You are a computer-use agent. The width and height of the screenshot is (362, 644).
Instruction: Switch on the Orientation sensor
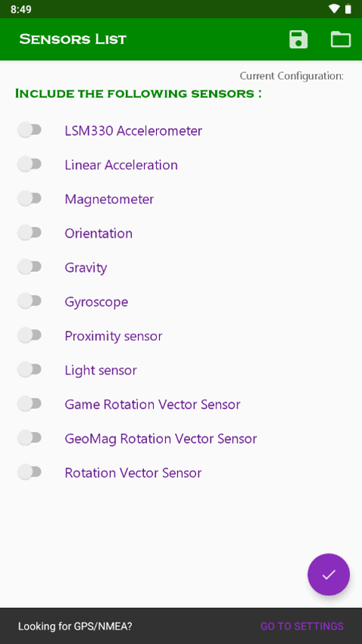29,233
